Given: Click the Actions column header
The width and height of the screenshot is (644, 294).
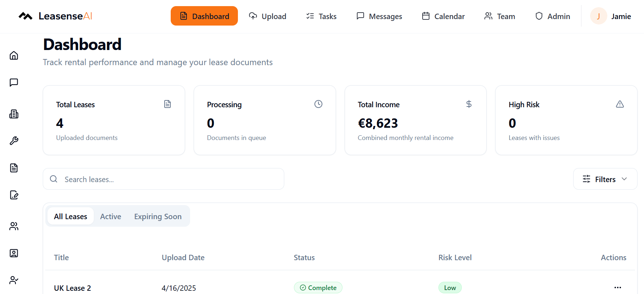Looking at the screenshot, I should tap(613, 257).
